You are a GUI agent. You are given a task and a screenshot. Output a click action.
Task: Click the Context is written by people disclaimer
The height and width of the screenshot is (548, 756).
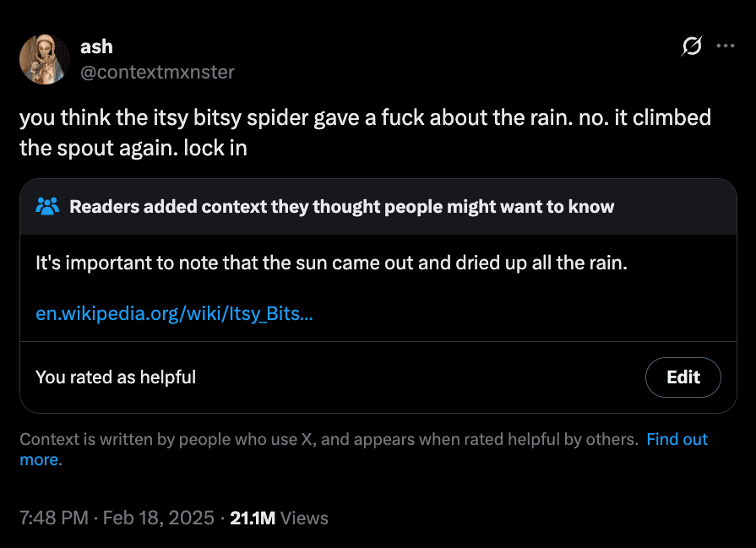328,439
